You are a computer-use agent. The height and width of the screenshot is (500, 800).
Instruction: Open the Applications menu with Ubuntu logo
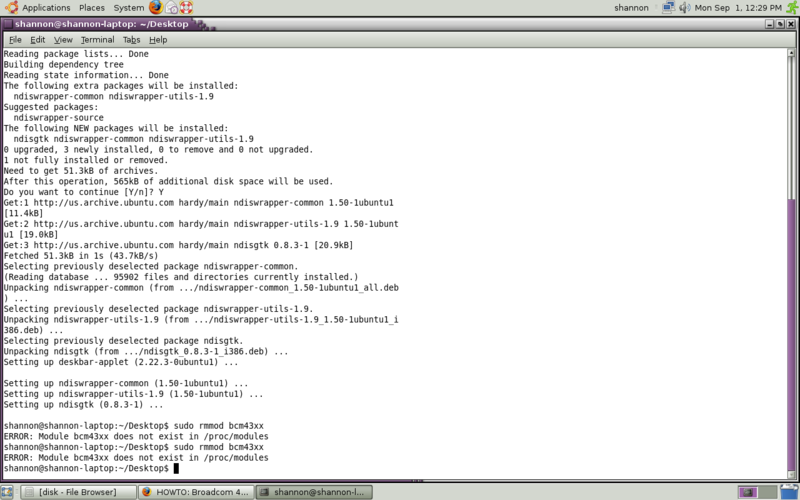coord(37,8)
